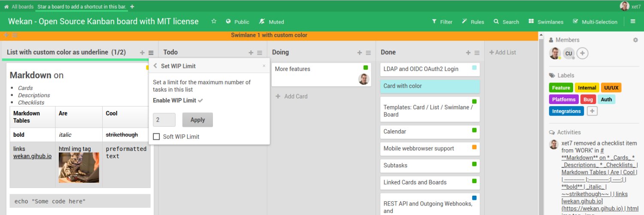Close the Set WIP Limit popup
Viewport: 644px width, 215px height.
pos(264,66)
